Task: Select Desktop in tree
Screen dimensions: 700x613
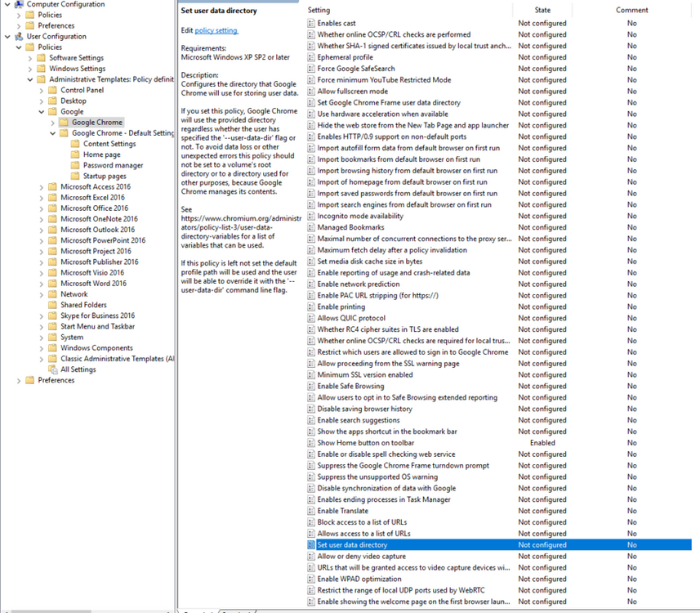Action: (74, 101)
